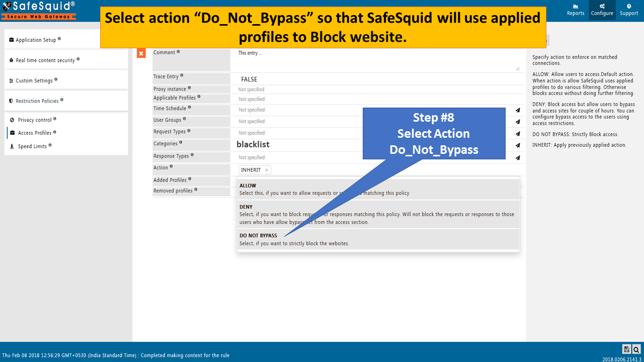Open the Speed Limits page

click(32, 146)
